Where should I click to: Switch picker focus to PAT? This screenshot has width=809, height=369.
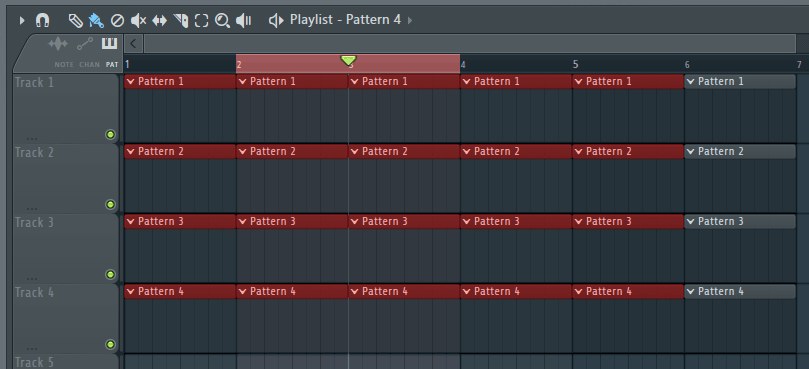point(112,65)
